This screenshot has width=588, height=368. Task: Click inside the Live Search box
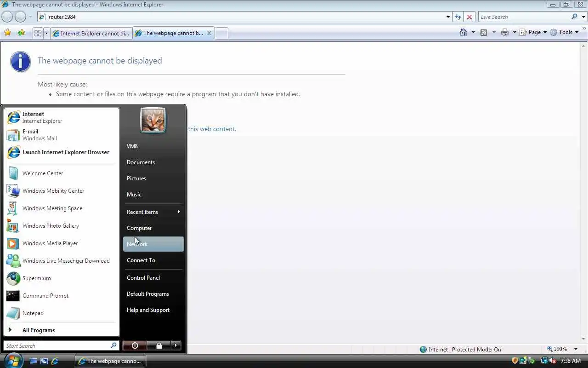524,17
